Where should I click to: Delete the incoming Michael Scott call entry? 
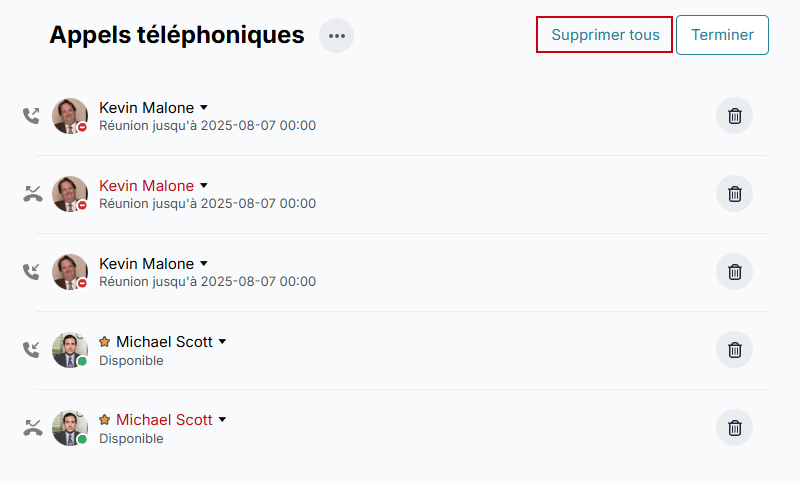point(734,350)
